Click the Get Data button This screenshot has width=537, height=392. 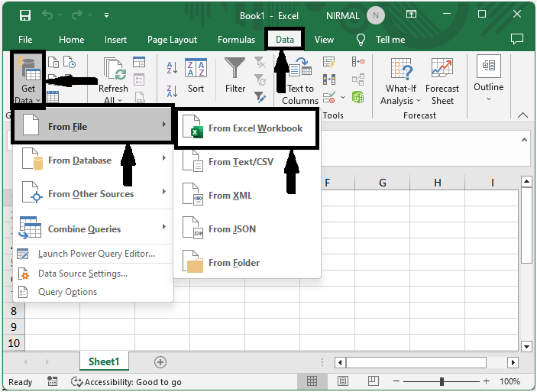click(28, 79)
